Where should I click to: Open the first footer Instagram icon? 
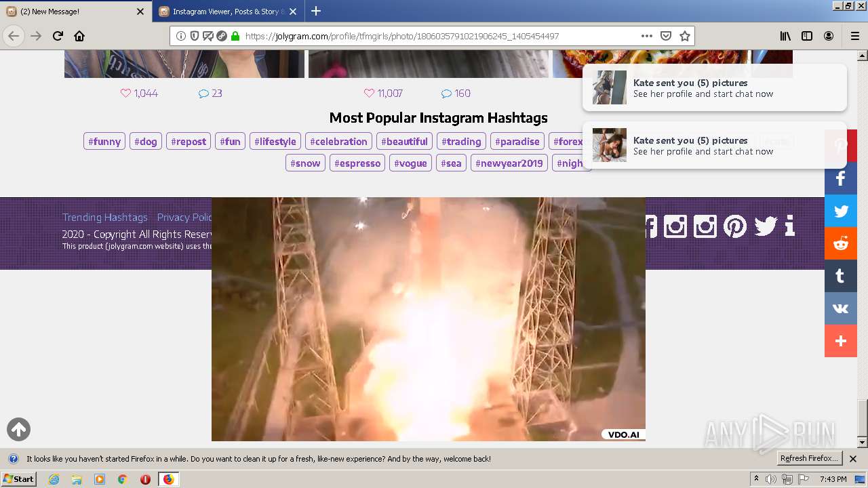click(675, 226)
